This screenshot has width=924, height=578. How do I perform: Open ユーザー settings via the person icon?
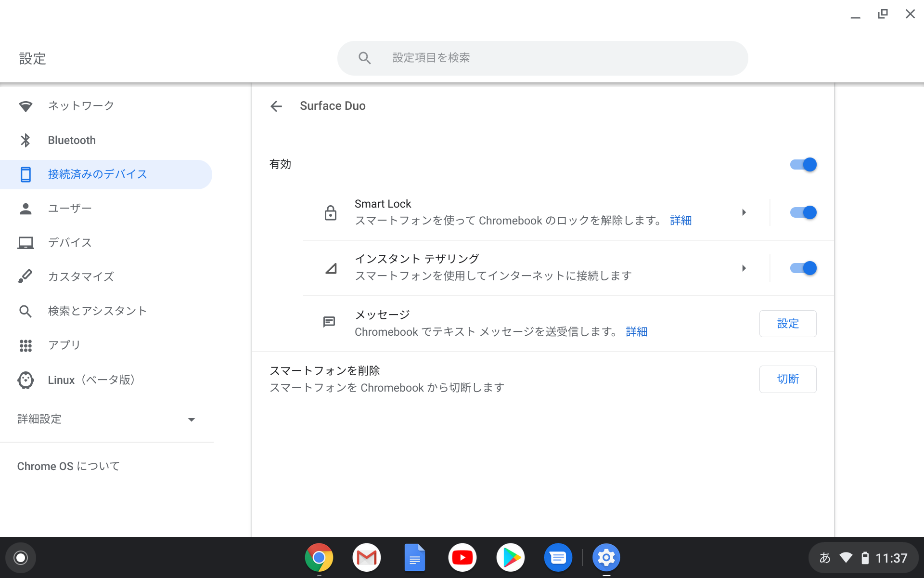(x=26, y=208)
